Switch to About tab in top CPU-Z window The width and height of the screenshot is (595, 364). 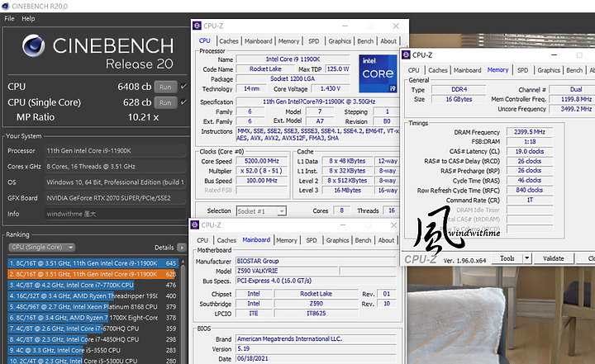[x=388, y=41]
